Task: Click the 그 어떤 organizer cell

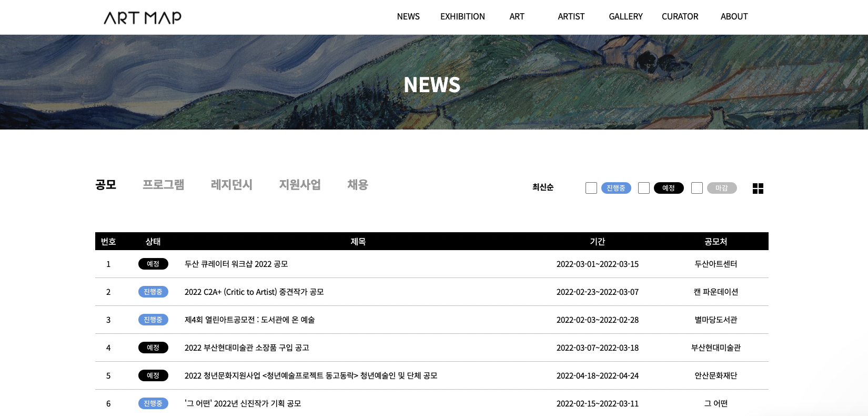Action: [716, 403]
